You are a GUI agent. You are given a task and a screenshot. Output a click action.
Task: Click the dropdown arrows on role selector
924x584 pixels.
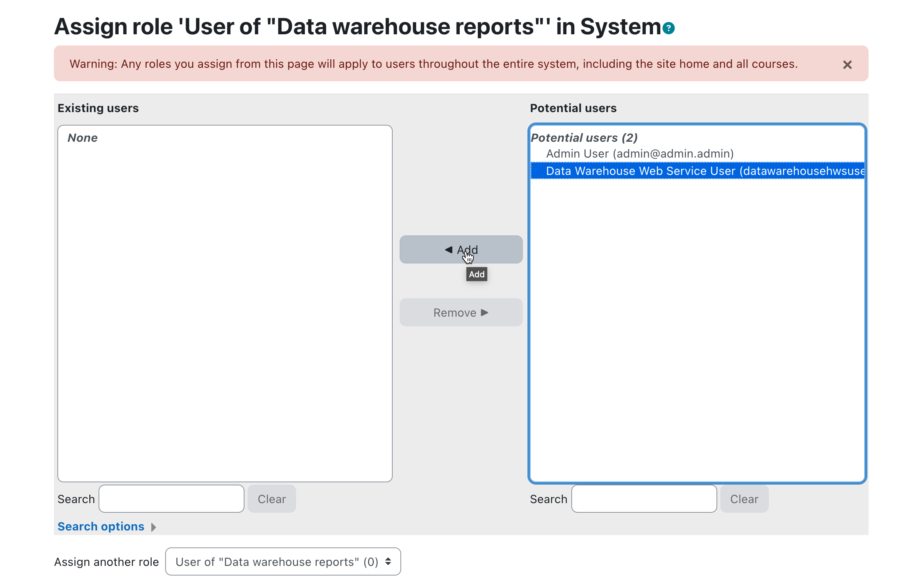[388, 562]
